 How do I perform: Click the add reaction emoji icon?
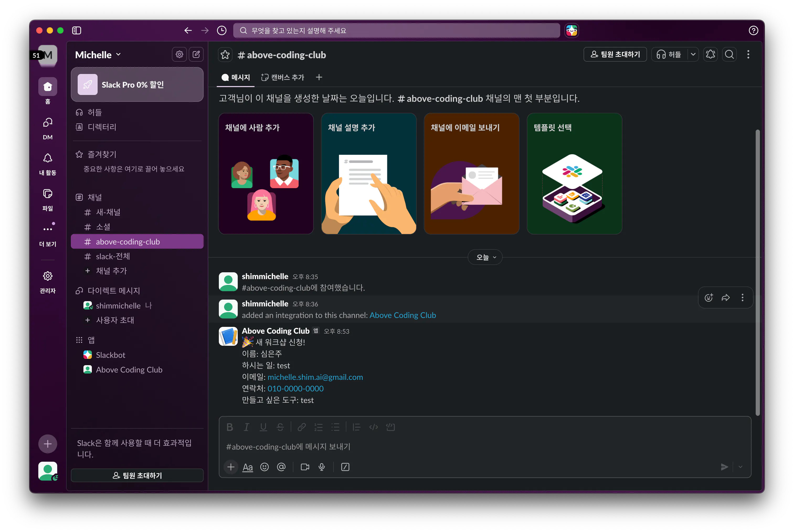(x=708, y=297)
